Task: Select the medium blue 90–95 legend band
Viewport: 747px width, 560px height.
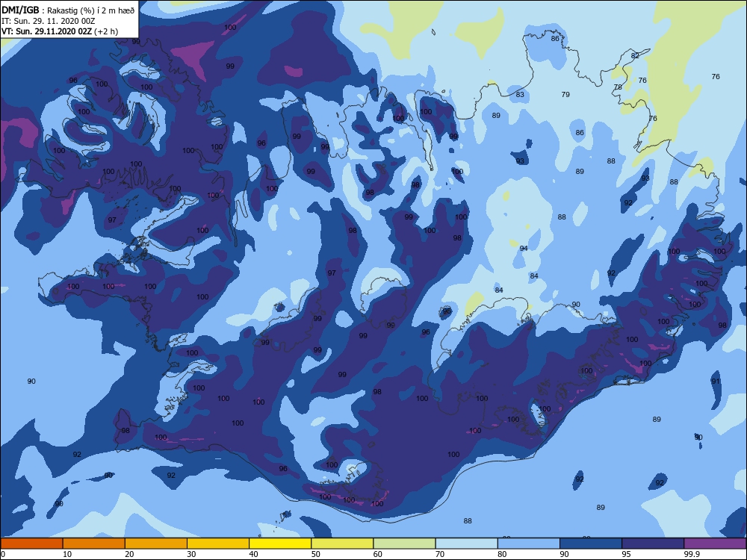Action: click(591, 544)
